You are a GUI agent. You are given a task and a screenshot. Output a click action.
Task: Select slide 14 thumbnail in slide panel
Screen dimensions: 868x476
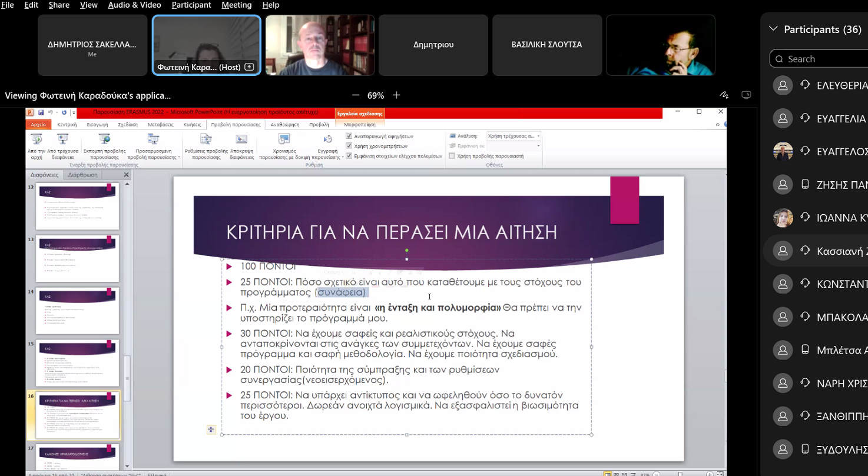coord(77,310)
